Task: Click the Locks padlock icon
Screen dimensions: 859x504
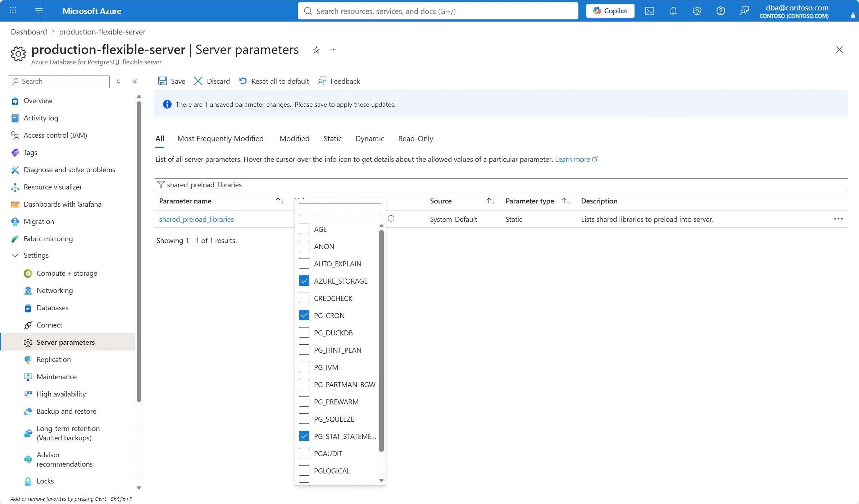Action: tap(28, 481)
